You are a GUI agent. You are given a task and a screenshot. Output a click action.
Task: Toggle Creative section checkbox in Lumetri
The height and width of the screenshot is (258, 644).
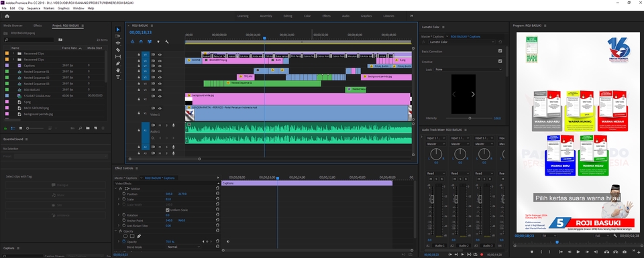pos(500,61)
